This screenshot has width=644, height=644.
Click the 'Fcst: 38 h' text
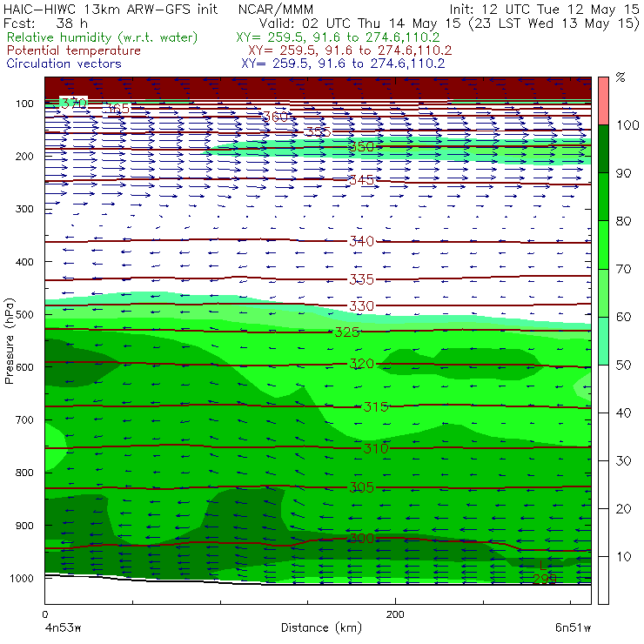coord(45,23)
